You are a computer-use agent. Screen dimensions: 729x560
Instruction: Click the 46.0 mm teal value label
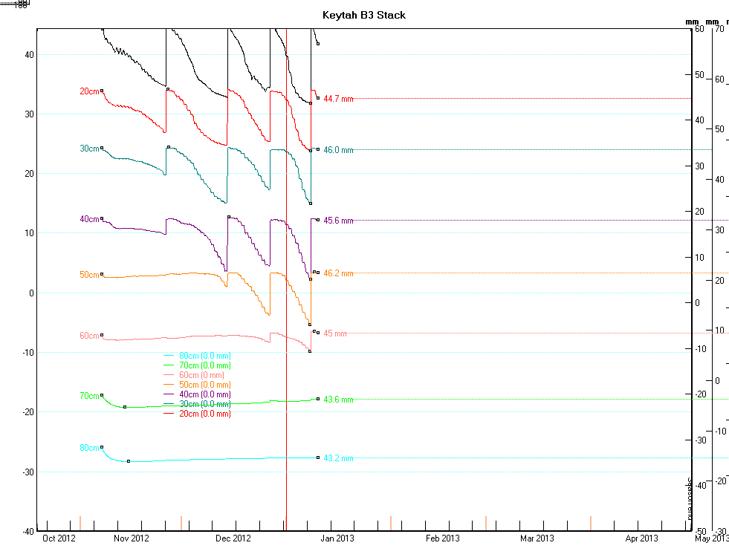tap(339, 150)
